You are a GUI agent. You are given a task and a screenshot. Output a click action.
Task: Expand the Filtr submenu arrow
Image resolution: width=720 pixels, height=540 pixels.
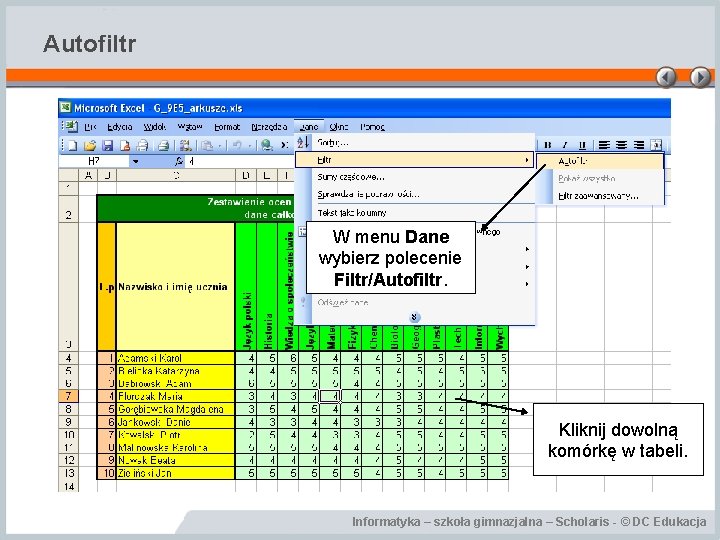(526, 160)
